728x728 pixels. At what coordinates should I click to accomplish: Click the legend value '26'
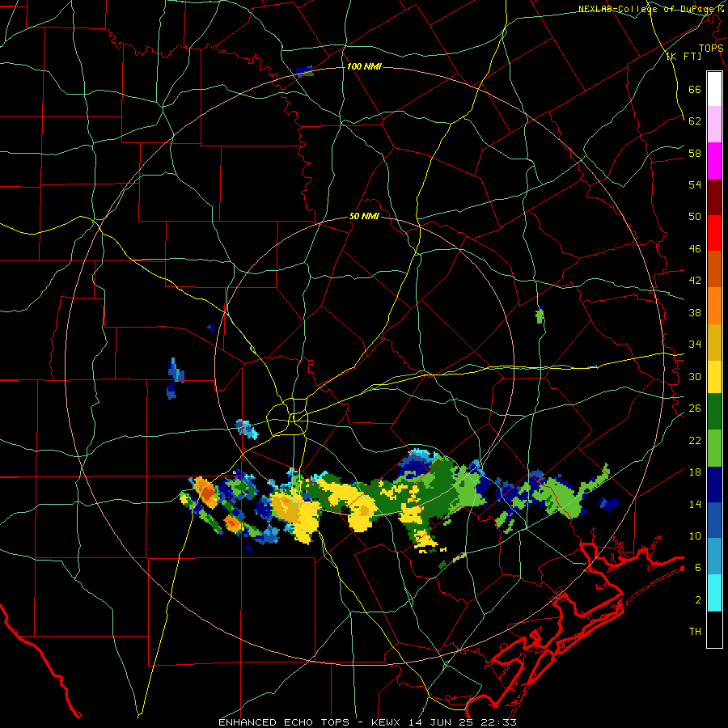point(695,408)
